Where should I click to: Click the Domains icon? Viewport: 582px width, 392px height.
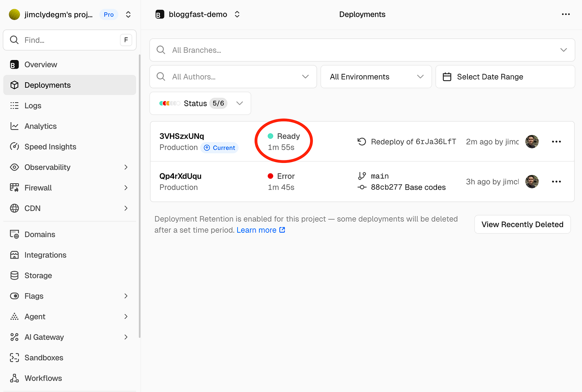(x=14, y=235)
